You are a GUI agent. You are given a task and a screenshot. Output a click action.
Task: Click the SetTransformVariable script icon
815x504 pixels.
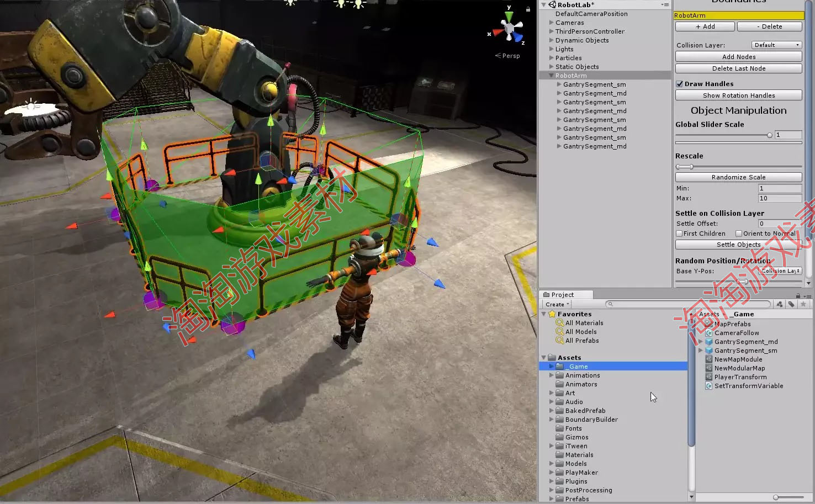click(709, 386)
